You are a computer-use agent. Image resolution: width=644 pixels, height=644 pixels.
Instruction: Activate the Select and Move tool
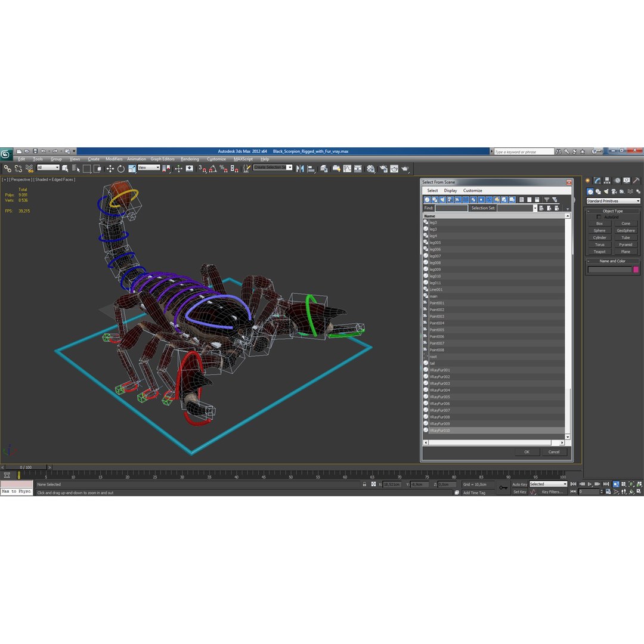click(x=110, y=168)
